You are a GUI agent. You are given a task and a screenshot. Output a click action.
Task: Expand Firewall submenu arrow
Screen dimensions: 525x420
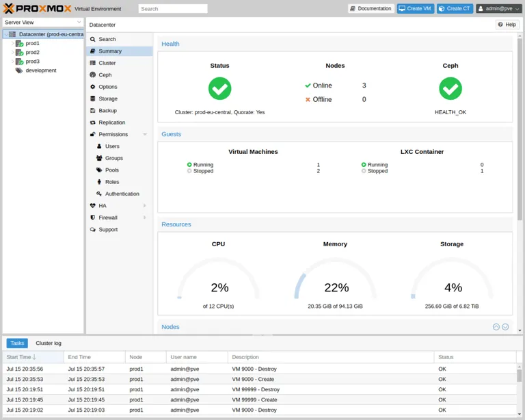[x=145, y=218]
